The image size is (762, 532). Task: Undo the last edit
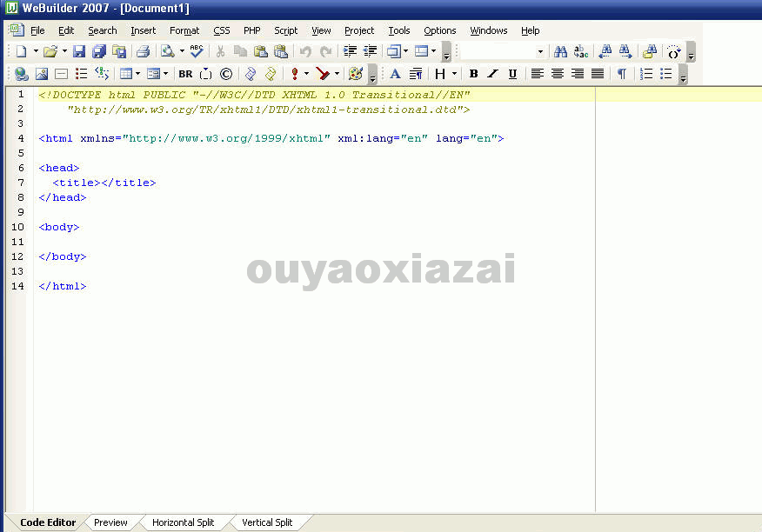(x=305, y=51)
